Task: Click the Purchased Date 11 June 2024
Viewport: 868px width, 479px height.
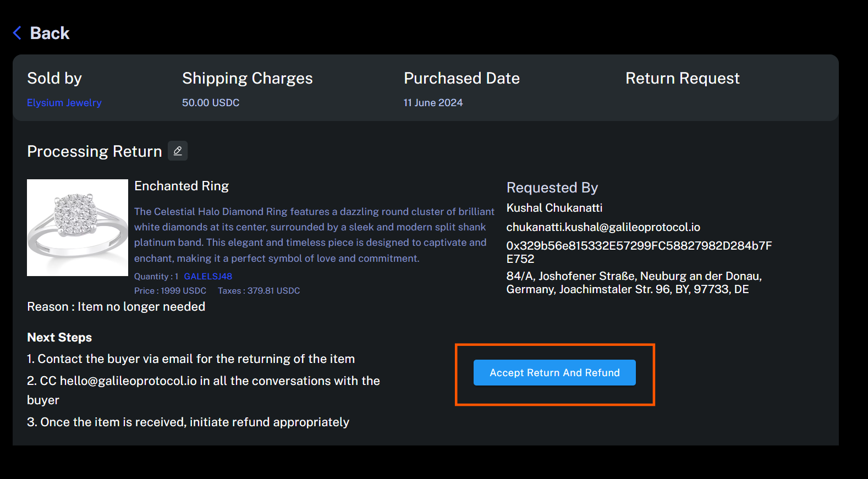Action: point(433,103)
